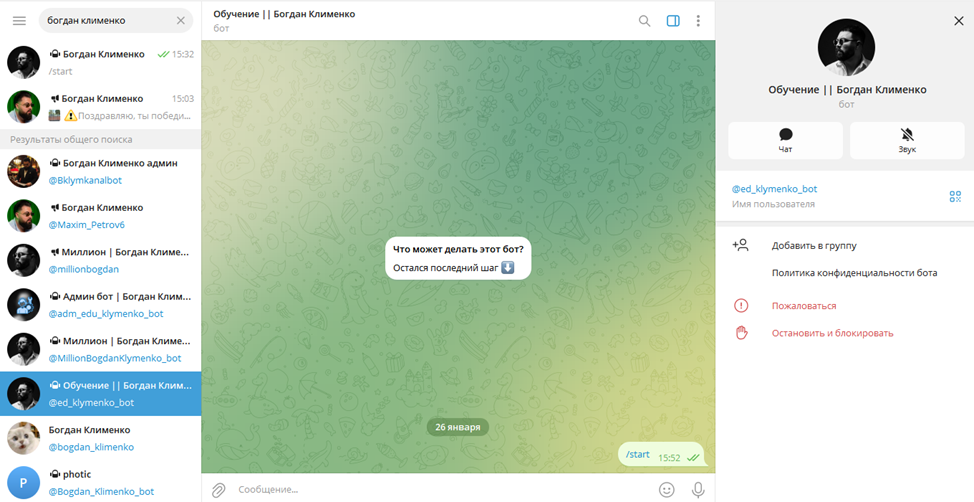974x502 pixels.
Task: Copy the @ed_klymenko_bot username link
Action: [775, 189]
